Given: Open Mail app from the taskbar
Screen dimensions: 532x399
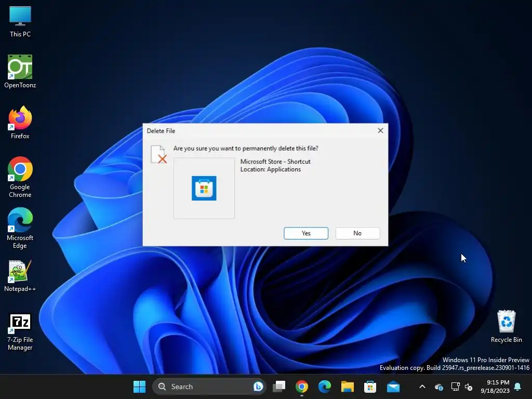Looking at the screenshot, I should point(393,387).
